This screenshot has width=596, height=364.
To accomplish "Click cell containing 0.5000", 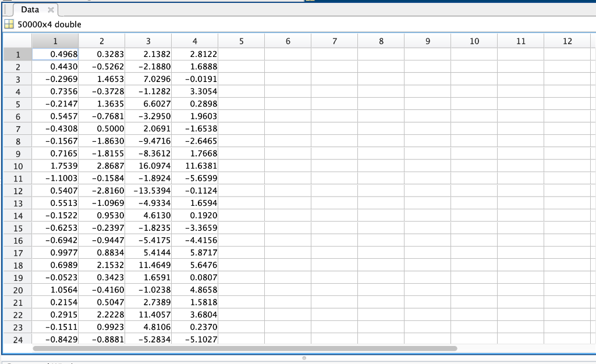I will click(x=102, y=129).
